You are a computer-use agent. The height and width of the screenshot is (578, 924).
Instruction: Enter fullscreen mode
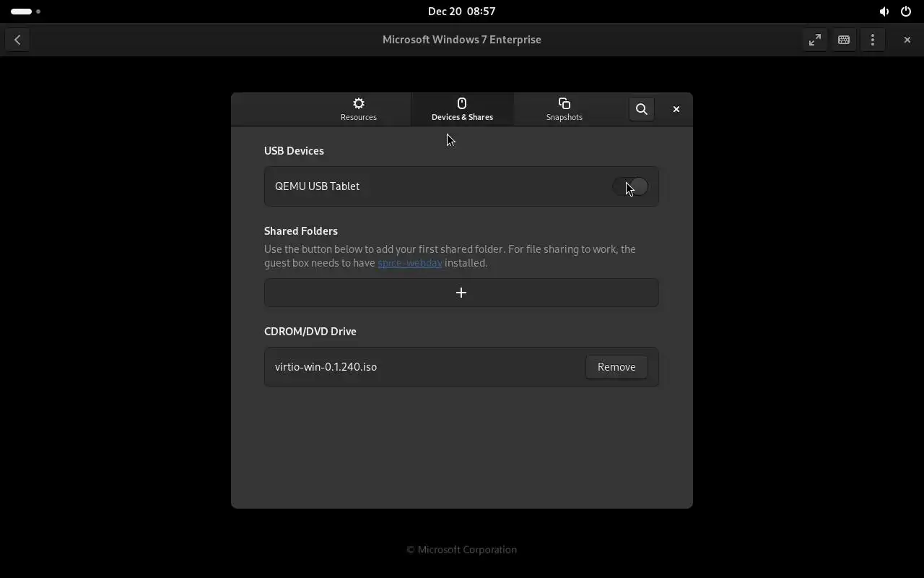[815, 40]
